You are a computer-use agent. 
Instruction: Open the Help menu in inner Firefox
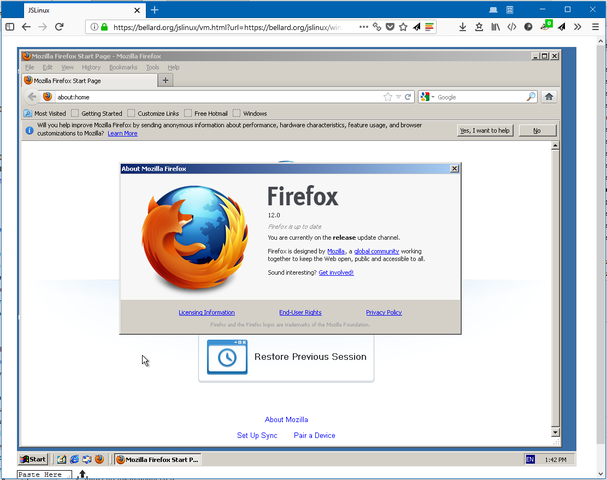[x=173, y=67]
